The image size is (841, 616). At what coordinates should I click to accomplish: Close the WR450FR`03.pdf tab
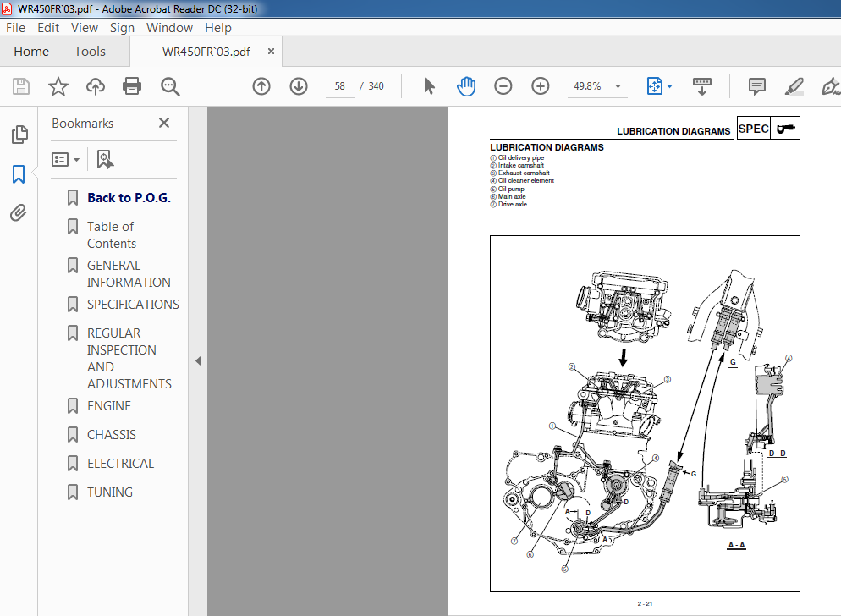click(x=271, y=52)
